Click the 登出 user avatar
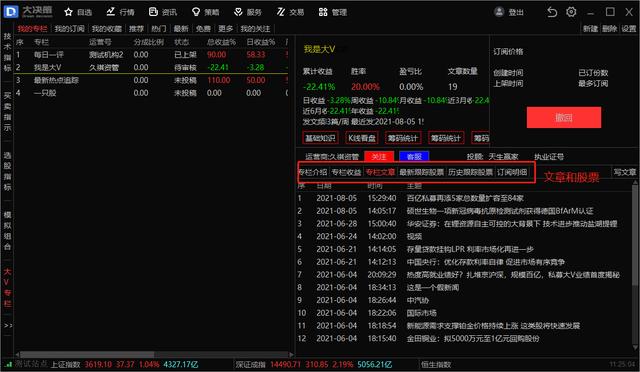640x372 pixels. point(499,12)
